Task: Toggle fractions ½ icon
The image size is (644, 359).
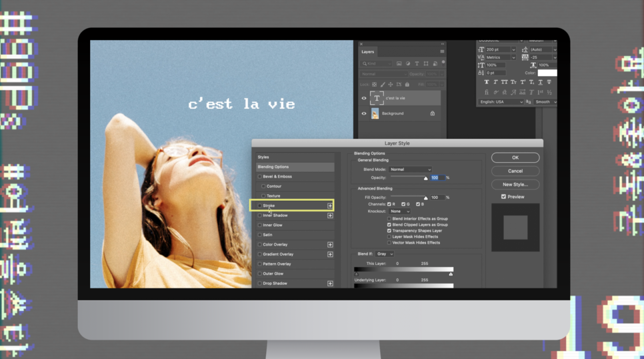Action: click(549, 93)
